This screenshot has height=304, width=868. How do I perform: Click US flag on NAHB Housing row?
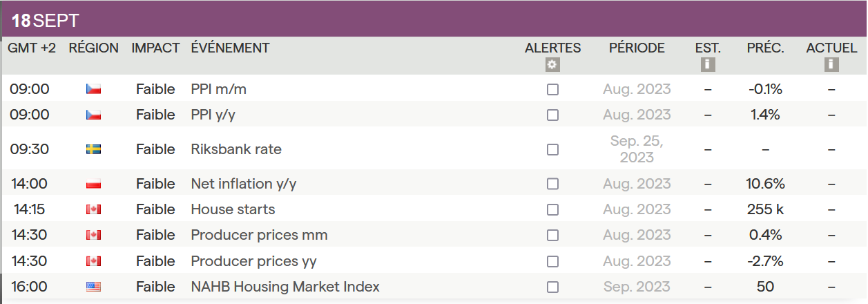[x=93, y=287]
